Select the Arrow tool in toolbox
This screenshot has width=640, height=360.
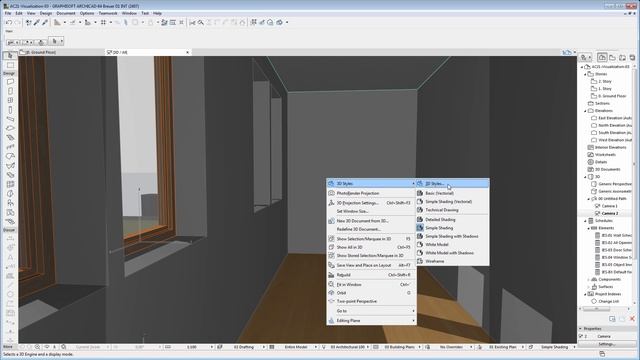(x=10, y=56)
